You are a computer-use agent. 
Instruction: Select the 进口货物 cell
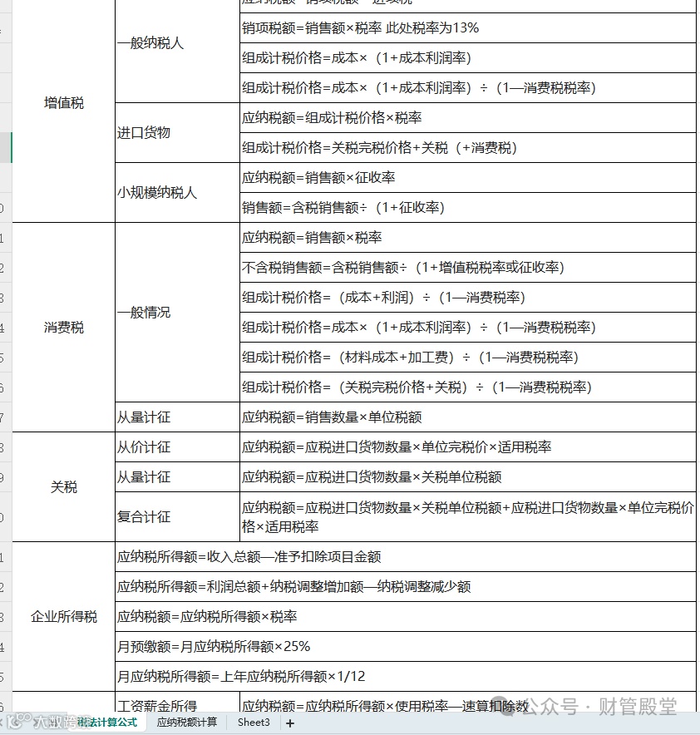[x=178, y=133]
